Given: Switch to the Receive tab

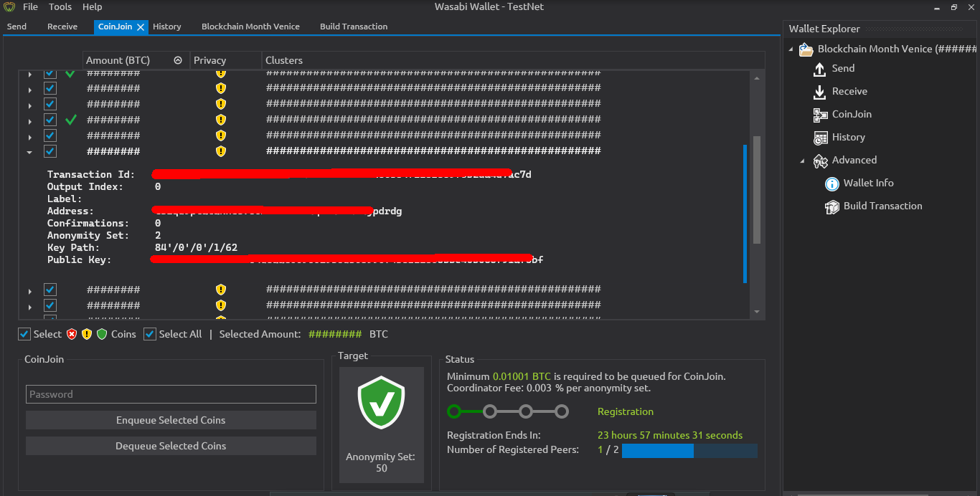Looking at the screenshot, I should pyautogui.click(x=62, y=27).
